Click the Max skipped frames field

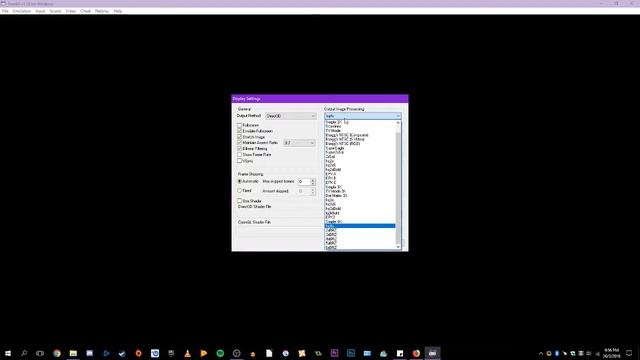304,182
